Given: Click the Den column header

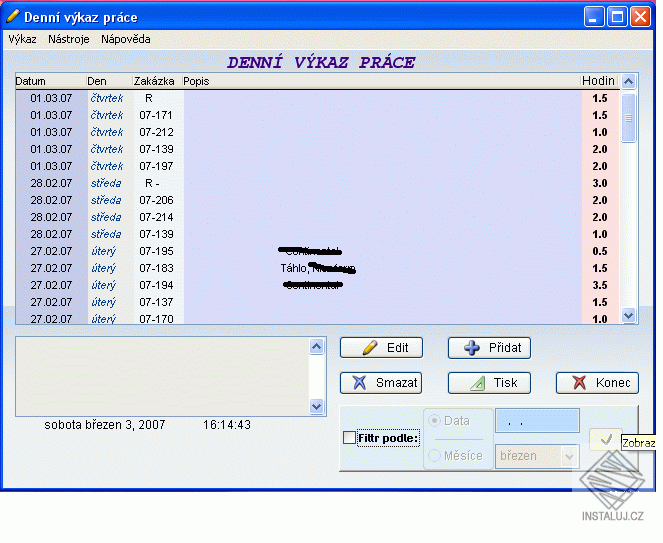Looking at the screenshot, I should (109, 81).
